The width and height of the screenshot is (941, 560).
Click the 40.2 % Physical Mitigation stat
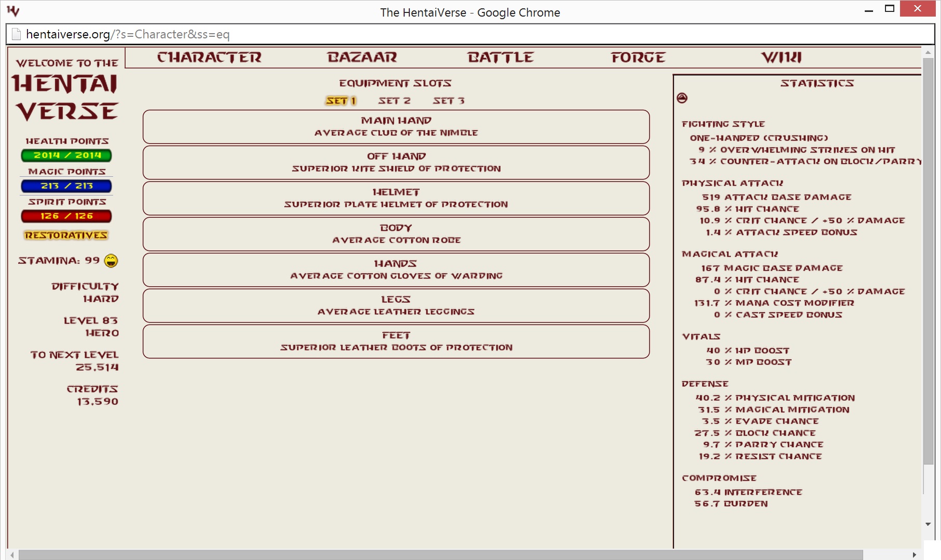(x=775, y=398)
